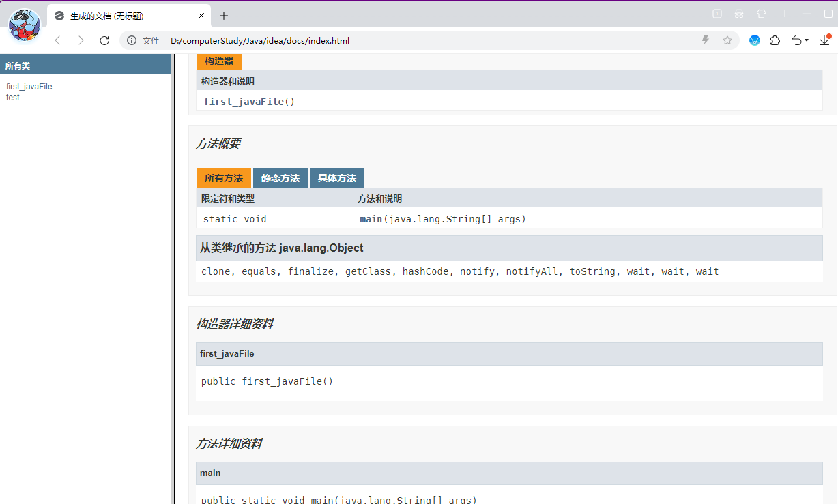This screenshot has width=838, height=504.
Task: Open the tab count switcher icon
Action: [717, 14]
